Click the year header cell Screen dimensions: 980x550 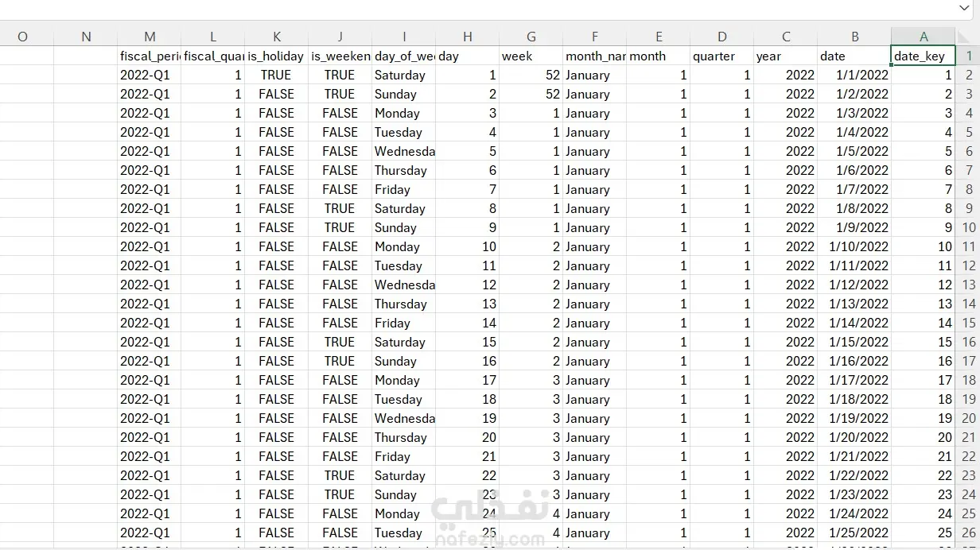tap(786, 56)
